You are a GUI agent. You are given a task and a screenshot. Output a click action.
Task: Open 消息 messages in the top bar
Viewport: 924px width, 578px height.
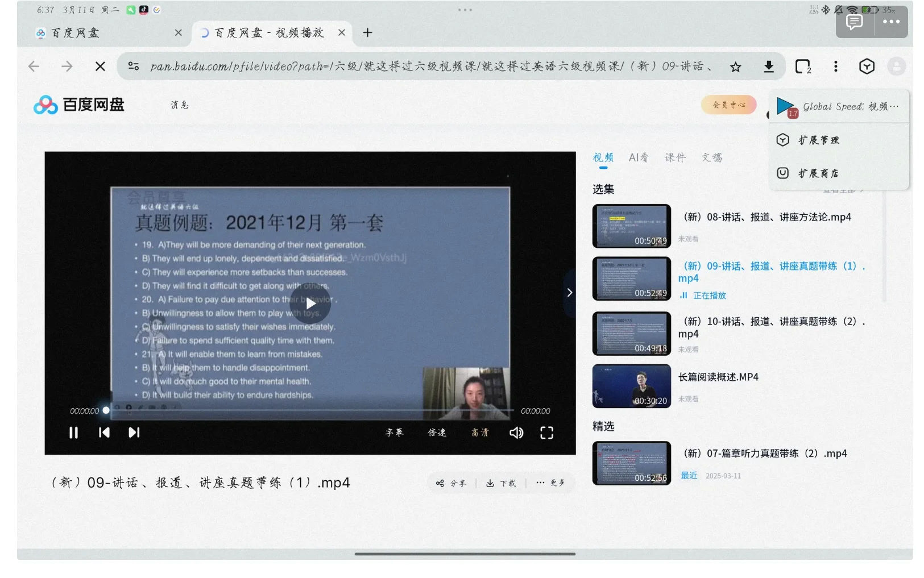(x=180, y=105)
